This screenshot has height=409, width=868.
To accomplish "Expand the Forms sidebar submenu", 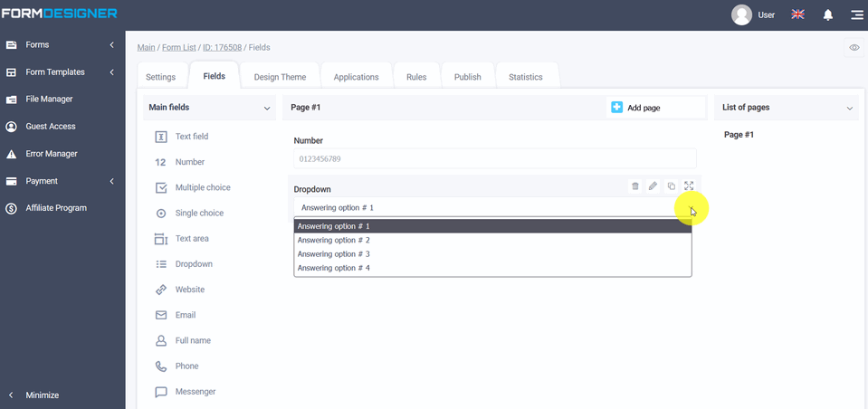I will [111, 44].
